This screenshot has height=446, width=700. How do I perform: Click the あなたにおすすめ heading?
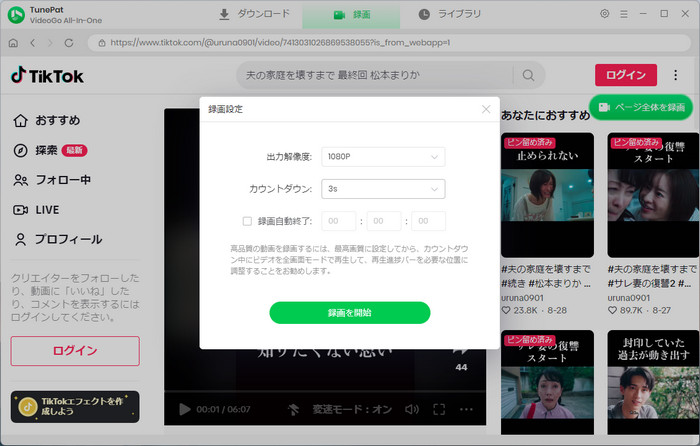pos(545,116)
